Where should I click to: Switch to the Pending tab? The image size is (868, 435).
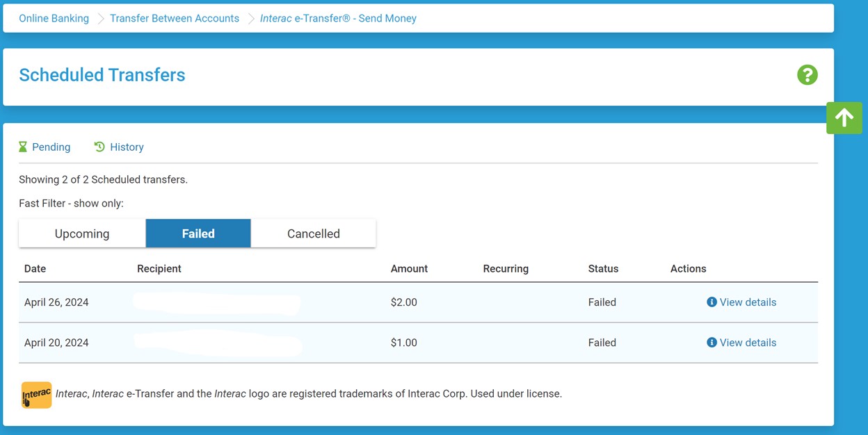coord(51,147)
